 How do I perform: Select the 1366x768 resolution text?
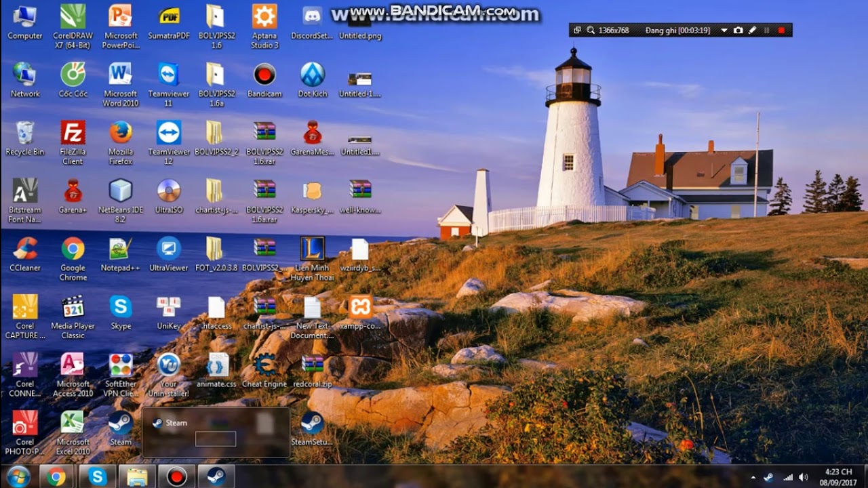pos(614,30)
